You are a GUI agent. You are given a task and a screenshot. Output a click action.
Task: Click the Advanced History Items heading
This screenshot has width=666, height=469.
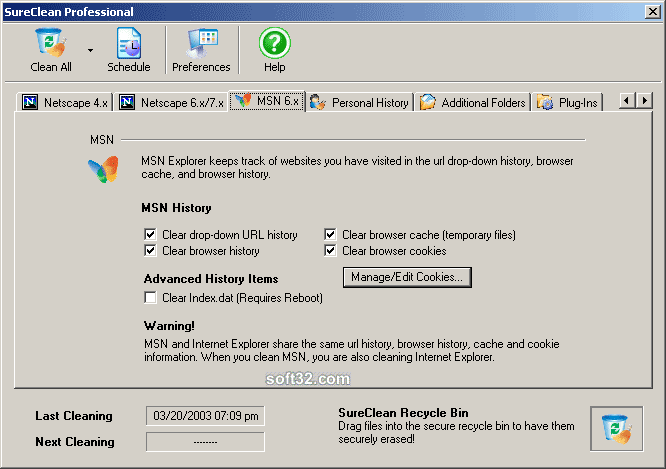[211, 279]
